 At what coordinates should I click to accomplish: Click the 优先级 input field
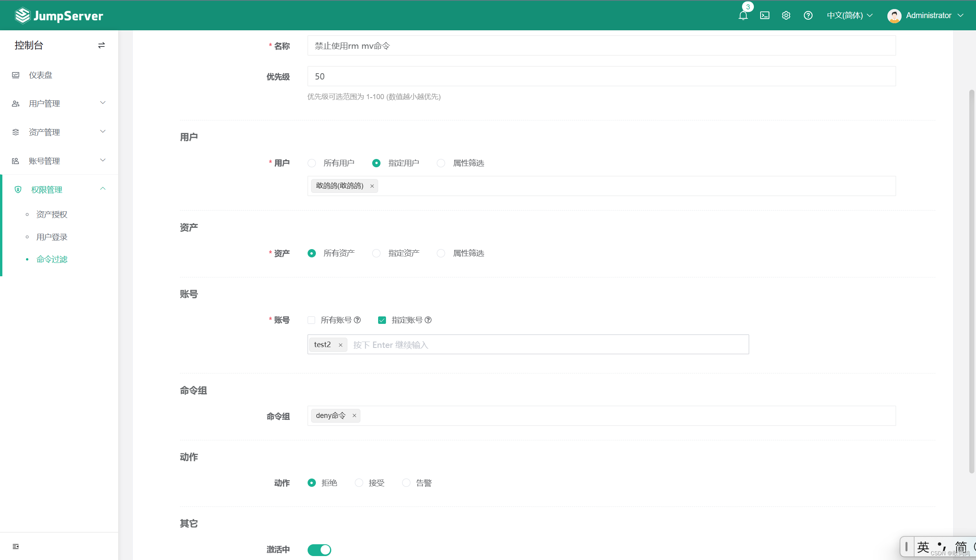click(601, 76)
